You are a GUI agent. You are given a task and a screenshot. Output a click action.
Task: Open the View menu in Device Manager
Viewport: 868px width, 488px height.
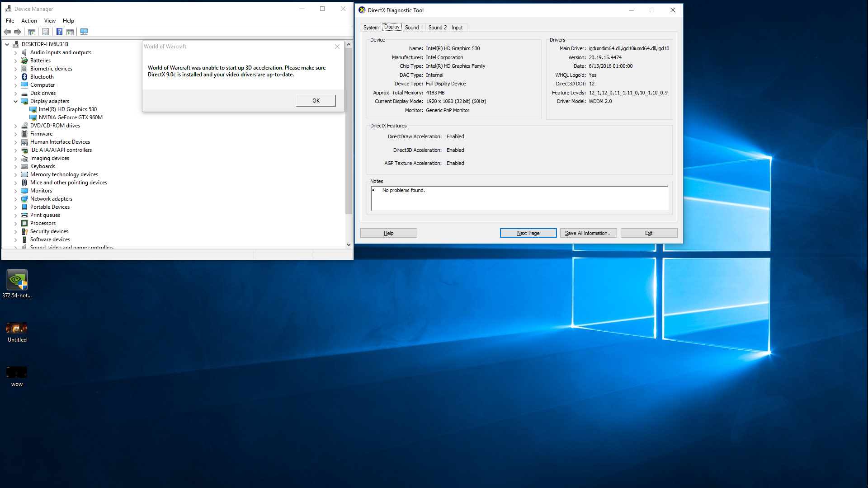[50, 21]
